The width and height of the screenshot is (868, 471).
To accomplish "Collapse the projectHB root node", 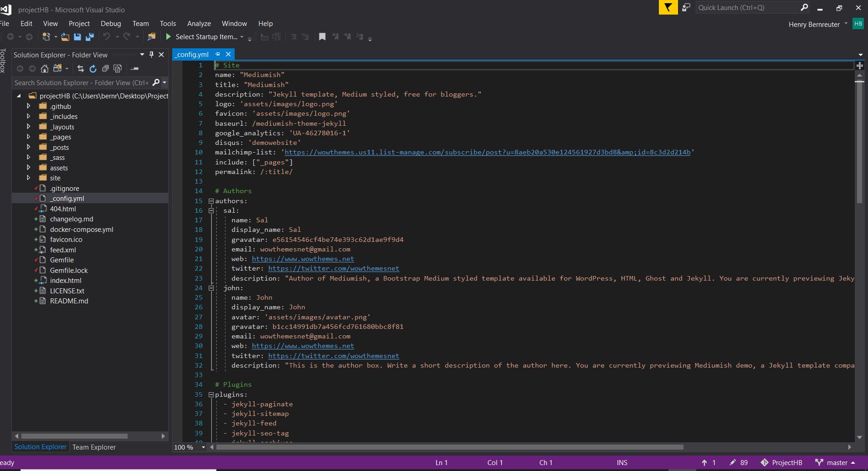I will tap(19, 96).
